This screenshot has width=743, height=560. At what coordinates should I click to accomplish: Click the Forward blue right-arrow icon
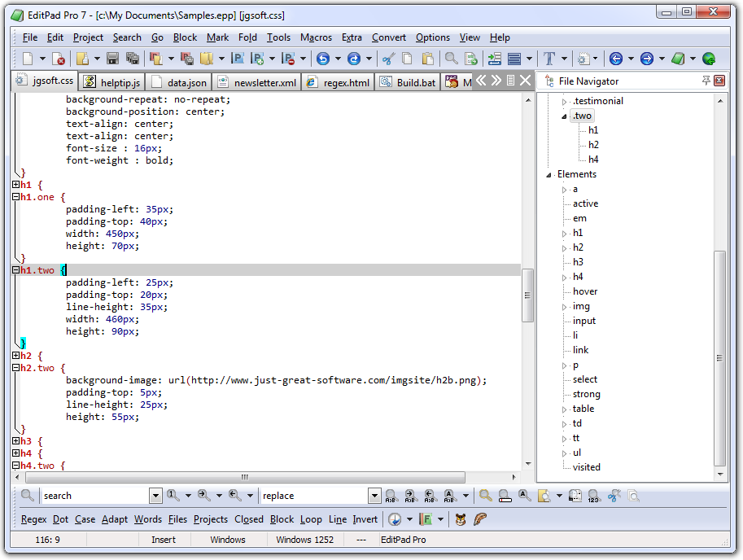tap(647, 59)
